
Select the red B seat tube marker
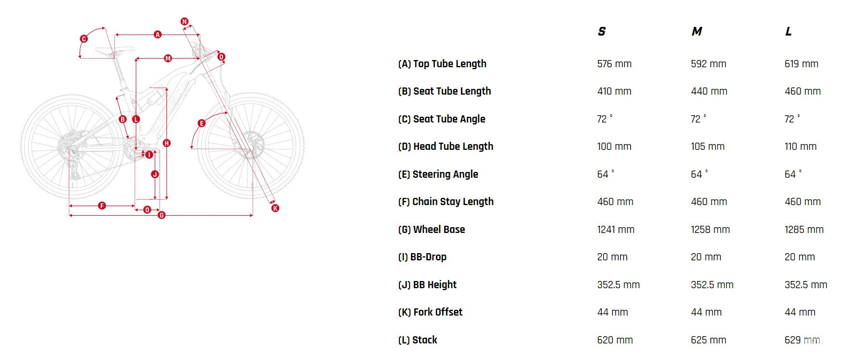pos(123,119)
